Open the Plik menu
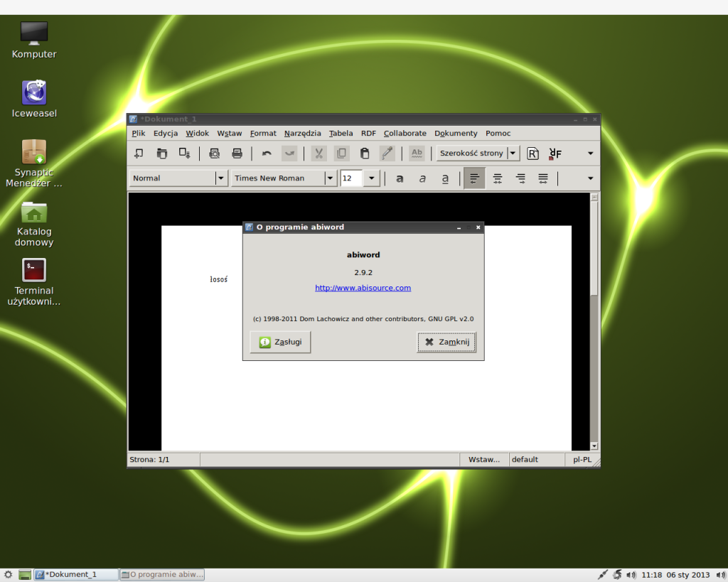The width and height of the screenshot is (728, 582). (x=139, y=133)
